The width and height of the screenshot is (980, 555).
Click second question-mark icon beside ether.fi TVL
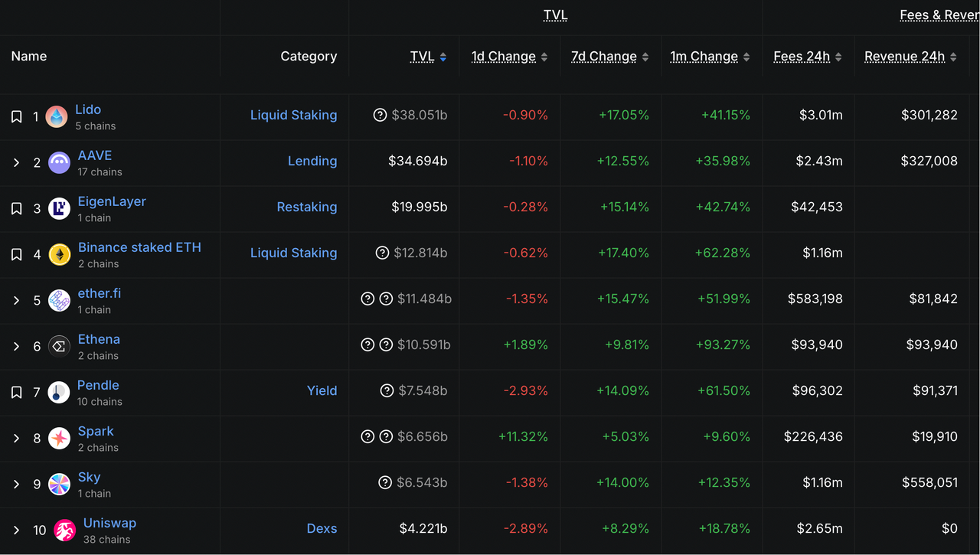(x=386, y=299)
